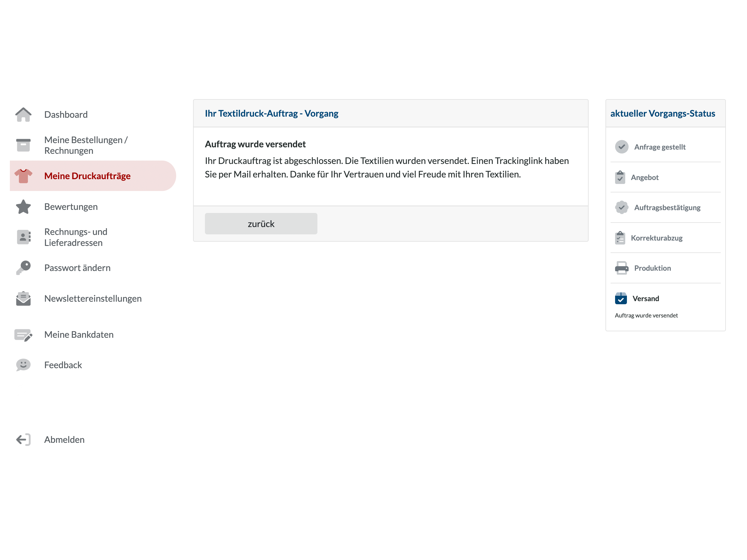Click the Angebot status label
Image resolution: width=747 pixels, height=560 pixels.
[x=645, y=177]
